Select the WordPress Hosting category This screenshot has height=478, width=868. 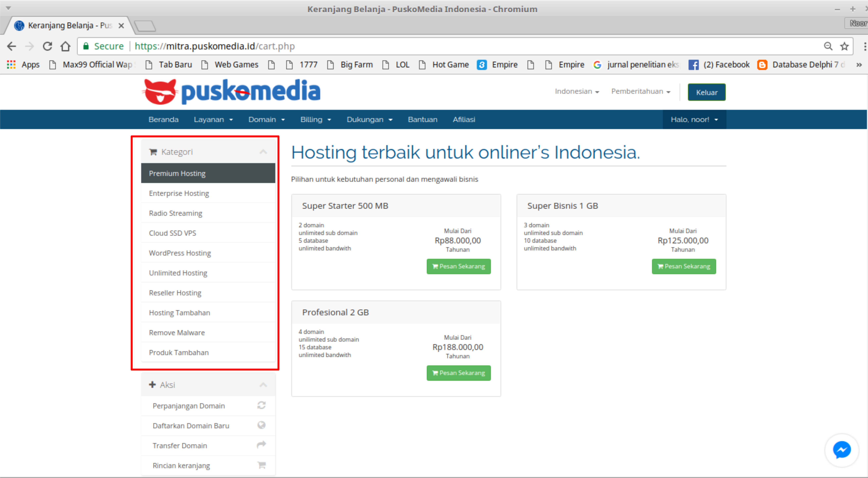pyautogui.click(x=208, y=253)
